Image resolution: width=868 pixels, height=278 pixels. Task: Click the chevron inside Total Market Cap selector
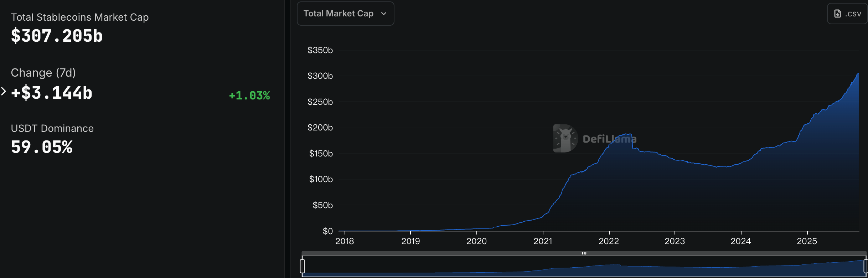[384, 14]
